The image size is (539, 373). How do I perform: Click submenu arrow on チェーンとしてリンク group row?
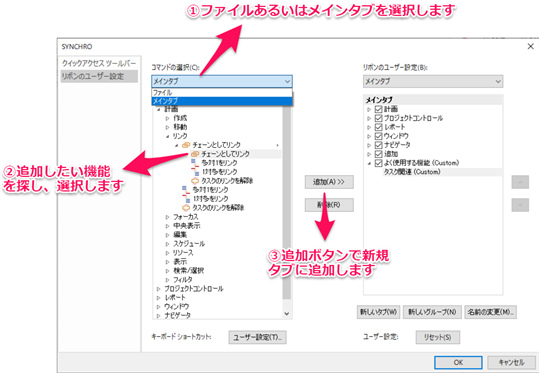pos(277,145)
